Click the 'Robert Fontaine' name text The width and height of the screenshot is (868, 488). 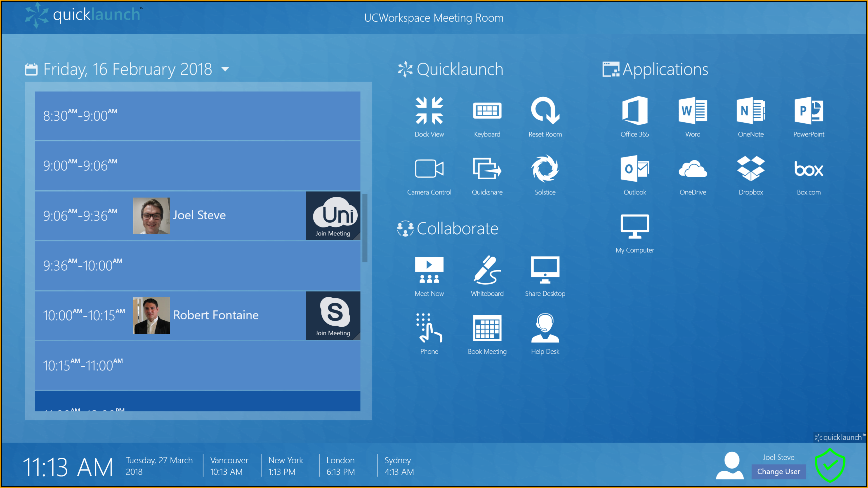pyautogui.click(x=216, y=315)
